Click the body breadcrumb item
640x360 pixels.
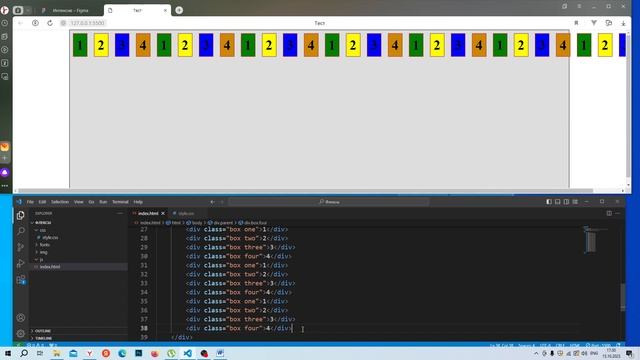[x=194, y=223]
